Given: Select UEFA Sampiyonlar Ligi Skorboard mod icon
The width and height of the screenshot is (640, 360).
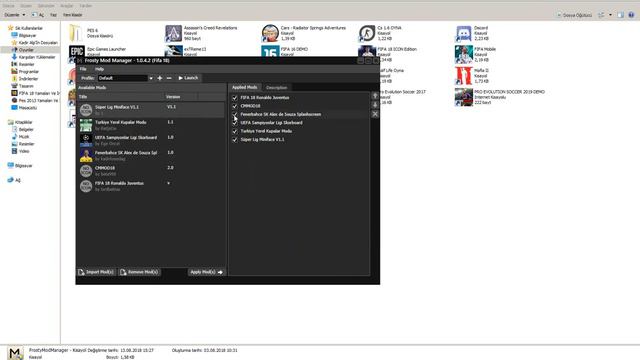Looking at the screenshot, I should pos(86,140).
